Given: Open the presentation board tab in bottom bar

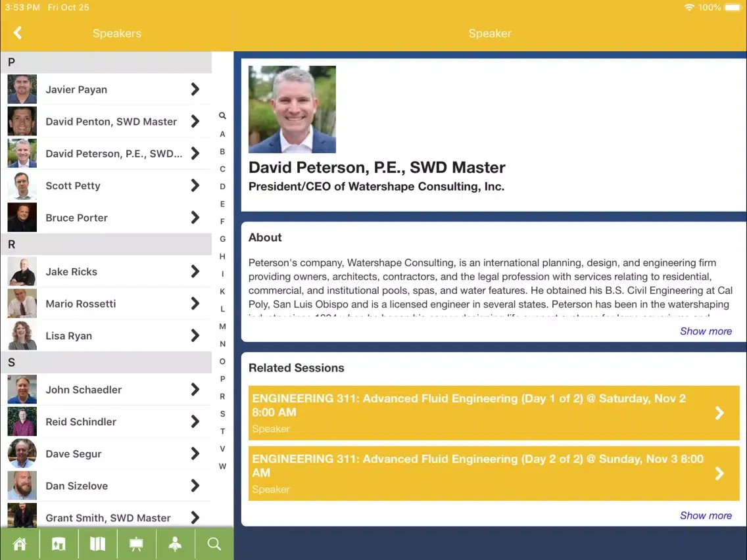Looking at the screenshot, I should tap(136, 544).
